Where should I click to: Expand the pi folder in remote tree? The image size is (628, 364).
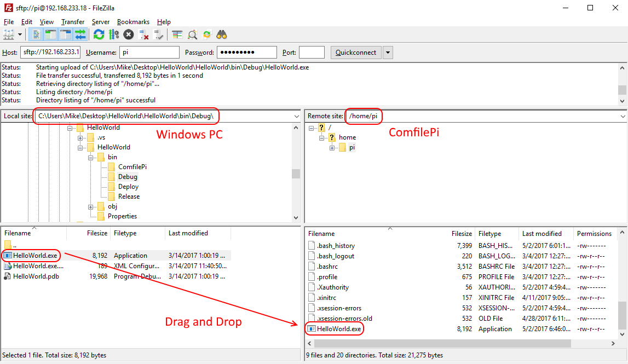pos(332,148)
